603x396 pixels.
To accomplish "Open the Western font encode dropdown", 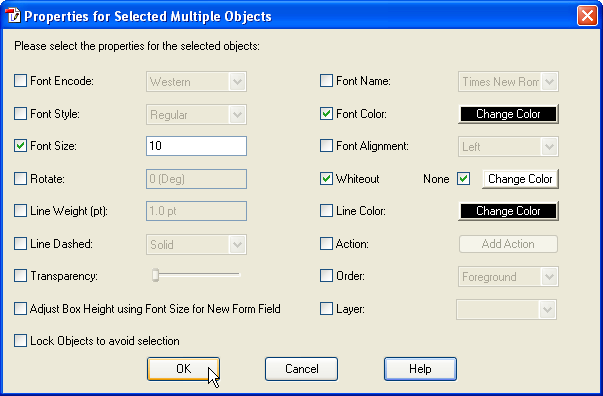I will pyautogui.click(x=196, y=82).
